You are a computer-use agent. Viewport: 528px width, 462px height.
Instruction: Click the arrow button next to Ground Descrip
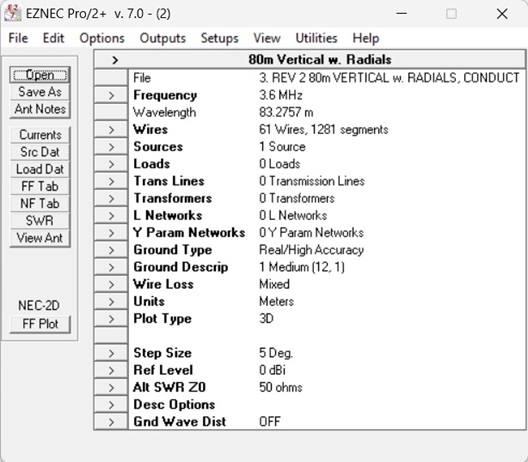111,267
